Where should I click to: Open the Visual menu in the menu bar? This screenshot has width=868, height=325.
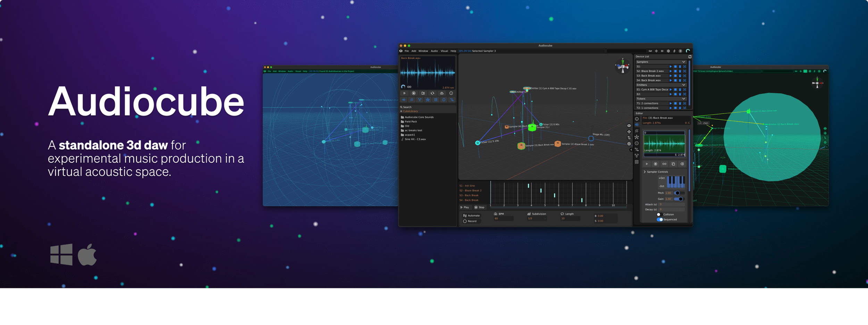point(444,51)
